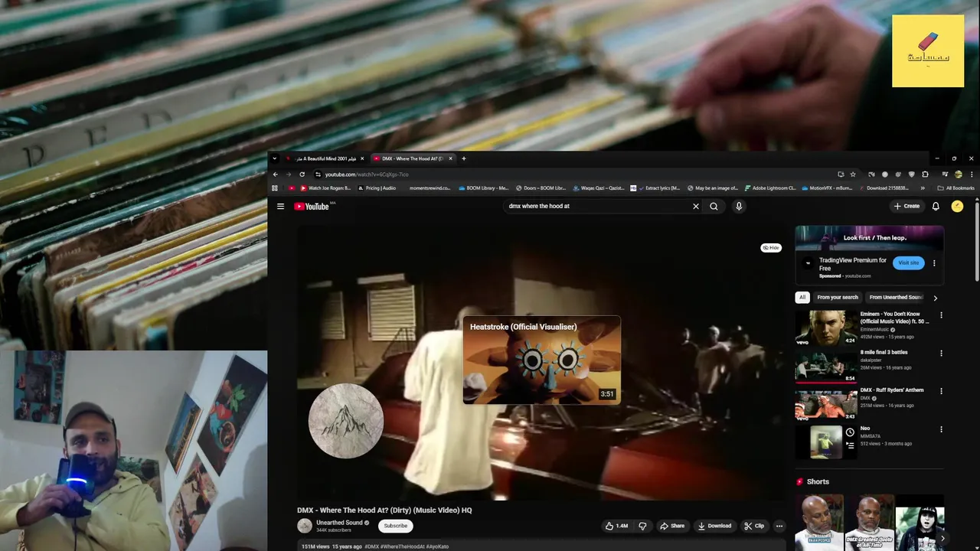This screenshot has height=551, width=980.
Task: Open the tab search dropdown arrow
Action: click(275, 158)
